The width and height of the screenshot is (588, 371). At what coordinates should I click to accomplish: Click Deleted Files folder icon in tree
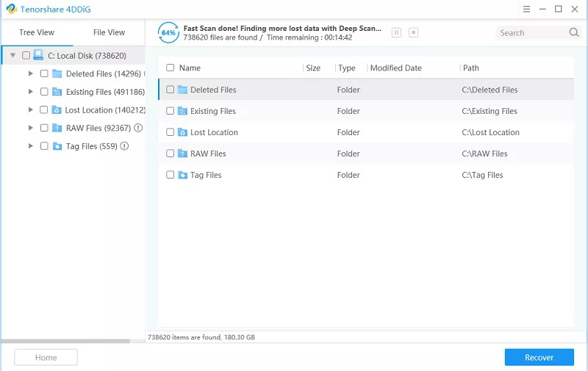click(x=57, y=73)
